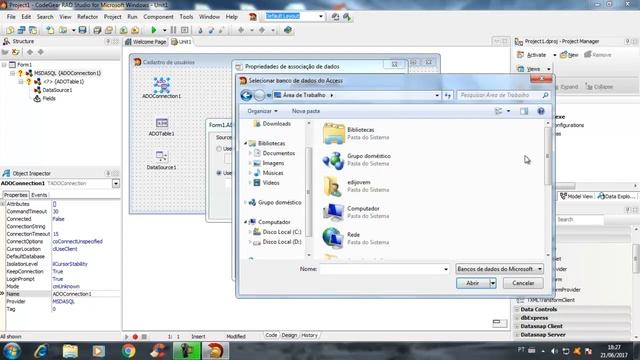Open Object Inspector component selector dropdown
640x360 pixels.
[116, 183]
